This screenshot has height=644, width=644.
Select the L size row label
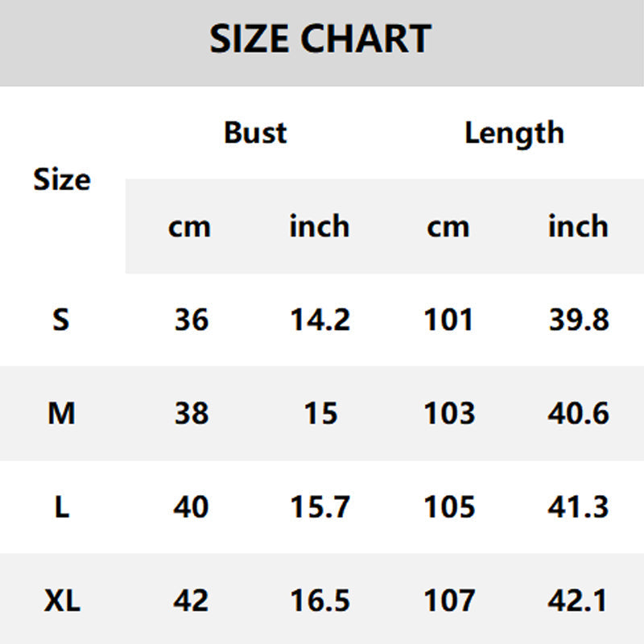tap(61, 507)
